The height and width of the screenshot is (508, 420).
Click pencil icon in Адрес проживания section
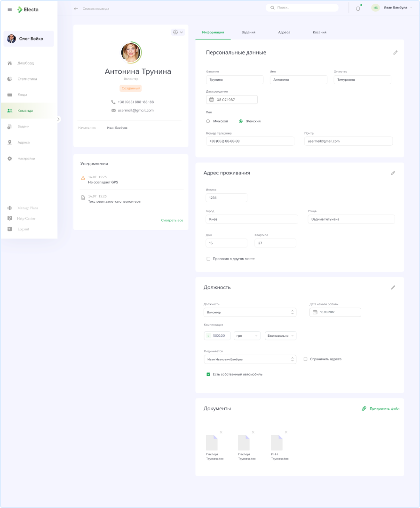tap(393, 173)
